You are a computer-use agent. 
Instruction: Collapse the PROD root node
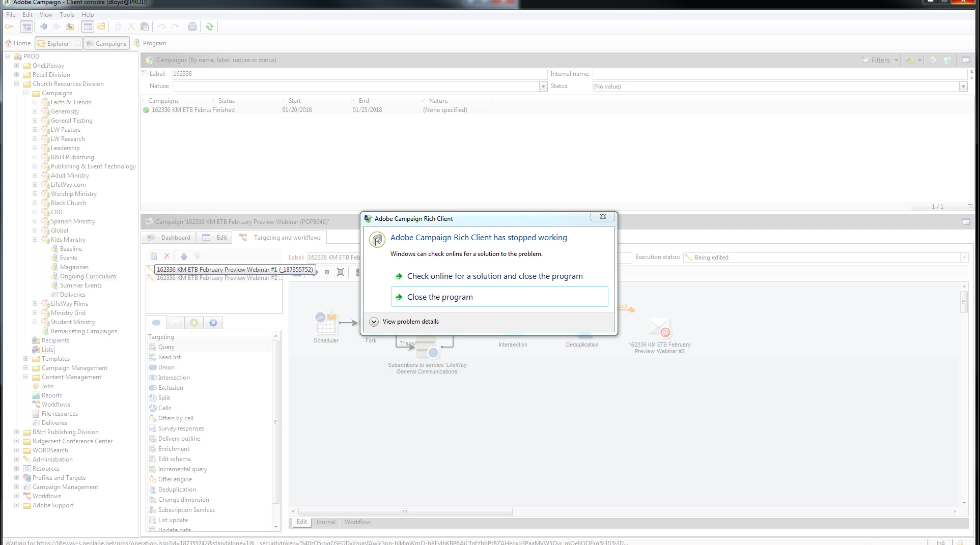click(x=8, y=56)
